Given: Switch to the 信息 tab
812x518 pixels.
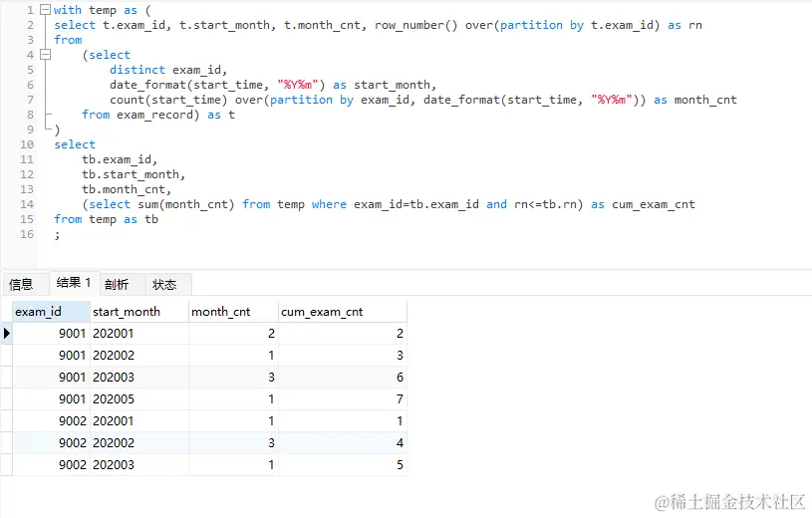Looking at the screenshot, I should 21,284.
